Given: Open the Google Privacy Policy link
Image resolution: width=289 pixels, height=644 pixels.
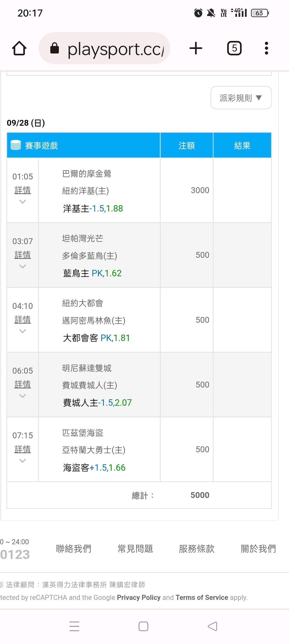Looking at the screenshot, I should pos(139,597).
